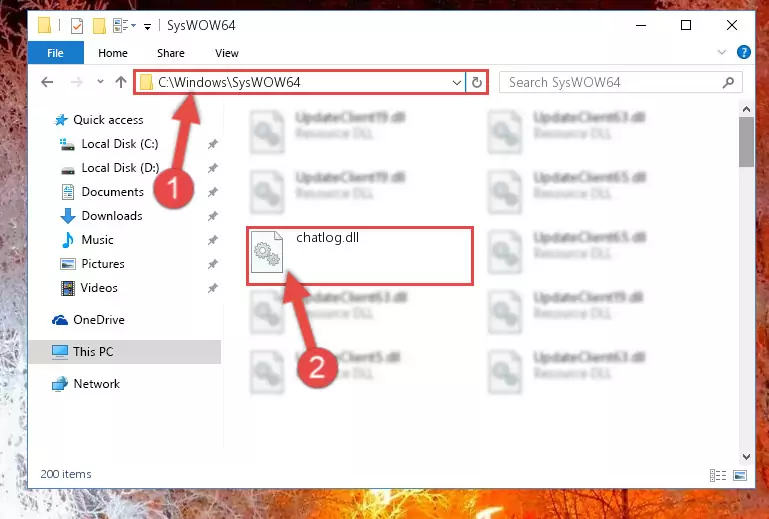
Task: Click the vertical scrollbar thumb
Action: (746, 142)
